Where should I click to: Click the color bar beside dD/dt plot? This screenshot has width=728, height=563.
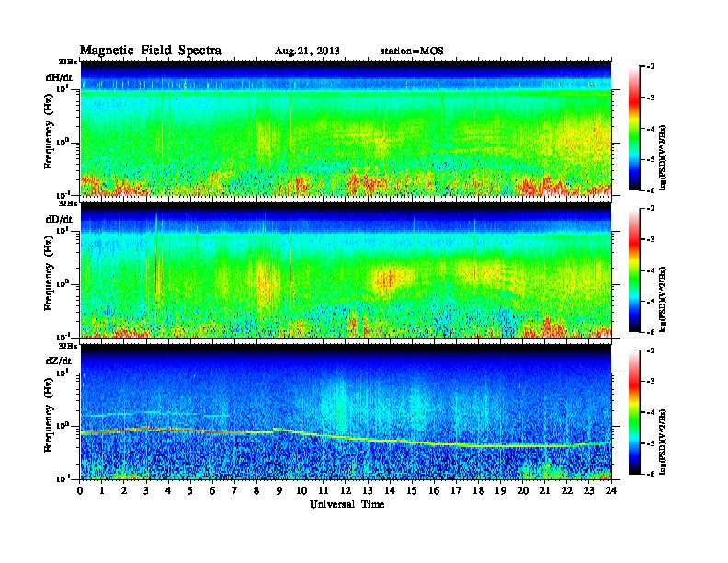[x=634, y=270]
